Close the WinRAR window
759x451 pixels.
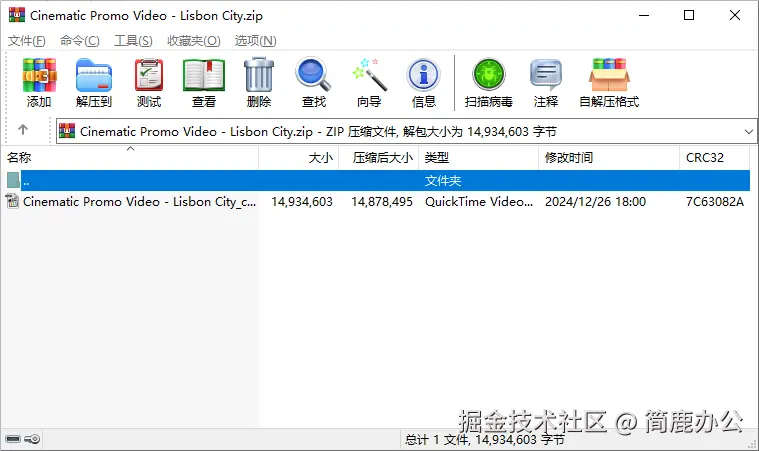tap(735, 15)
